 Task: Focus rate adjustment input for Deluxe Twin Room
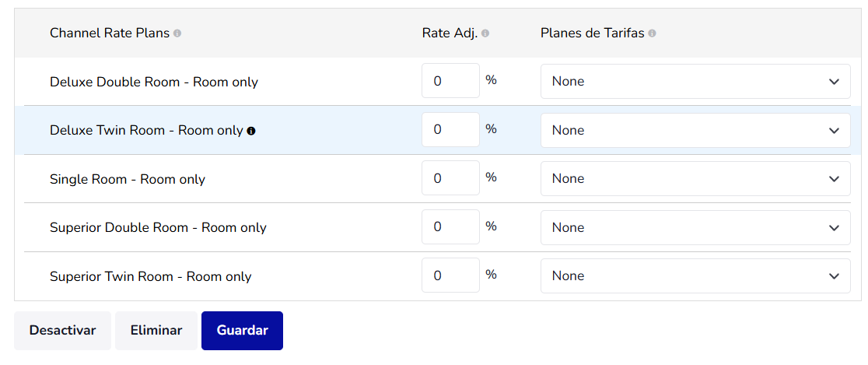coord(450,130)
